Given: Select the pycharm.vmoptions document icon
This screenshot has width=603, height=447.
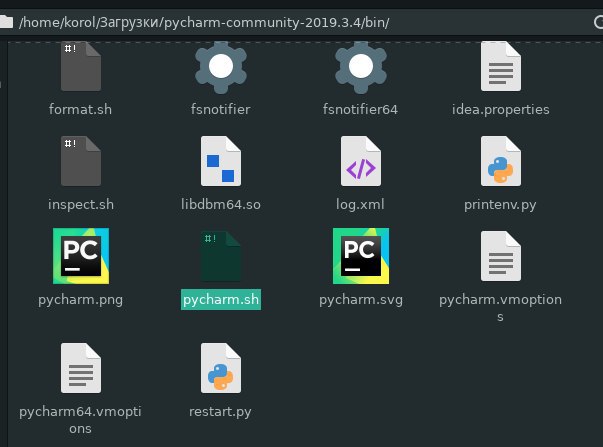Looking at the screenshot, I should click(x=501, y=256).
